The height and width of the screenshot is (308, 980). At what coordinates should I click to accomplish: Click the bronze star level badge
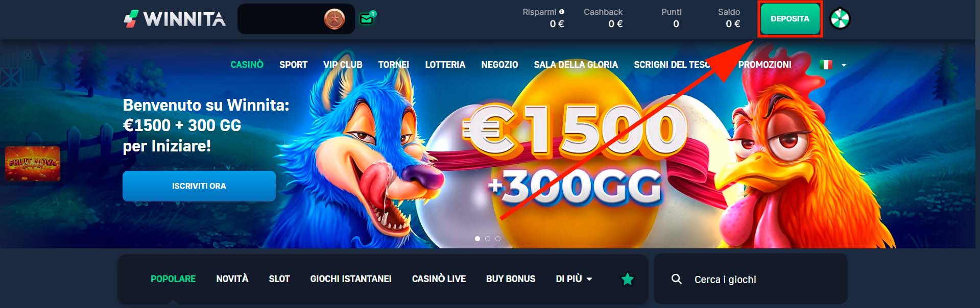click(x=334, y=19)
